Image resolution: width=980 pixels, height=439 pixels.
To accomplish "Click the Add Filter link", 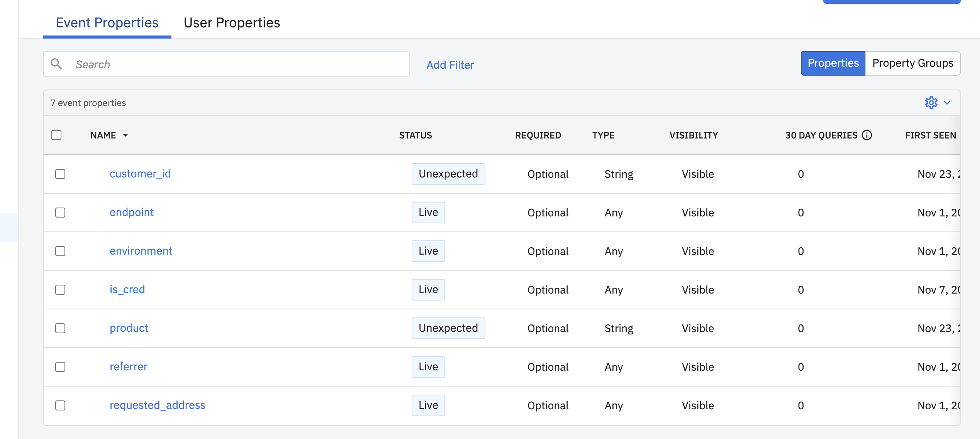I will pyautogui.click(x=450, y=65).
